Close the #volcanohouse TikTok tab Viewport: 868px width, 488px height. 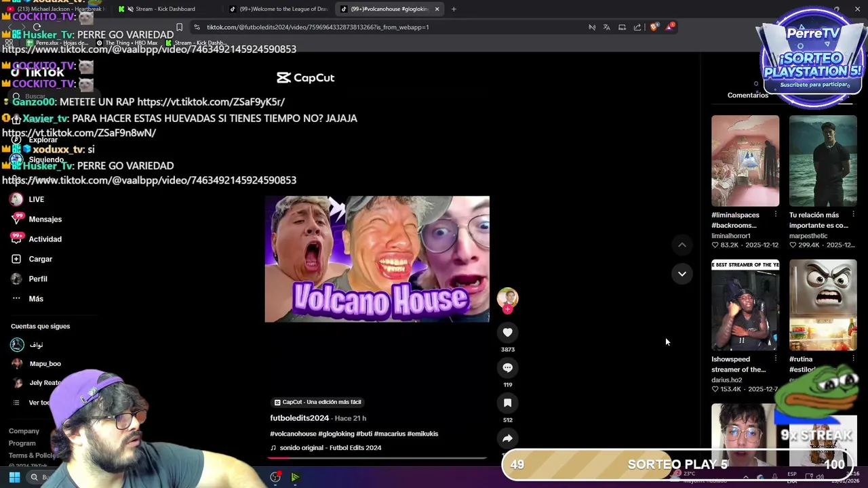(x=437, y=9)
